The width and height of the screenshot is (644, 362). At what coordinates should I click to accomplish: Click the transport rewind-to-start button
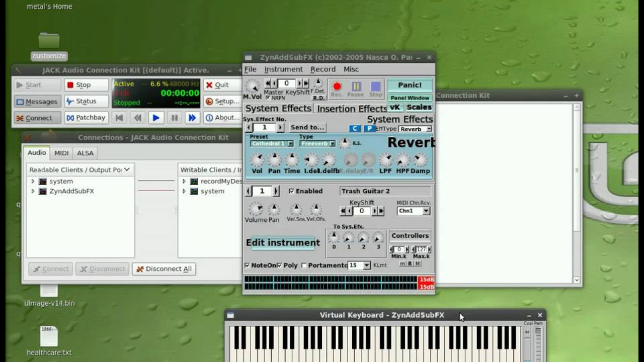pyautogui.click(x=119, y=118)
